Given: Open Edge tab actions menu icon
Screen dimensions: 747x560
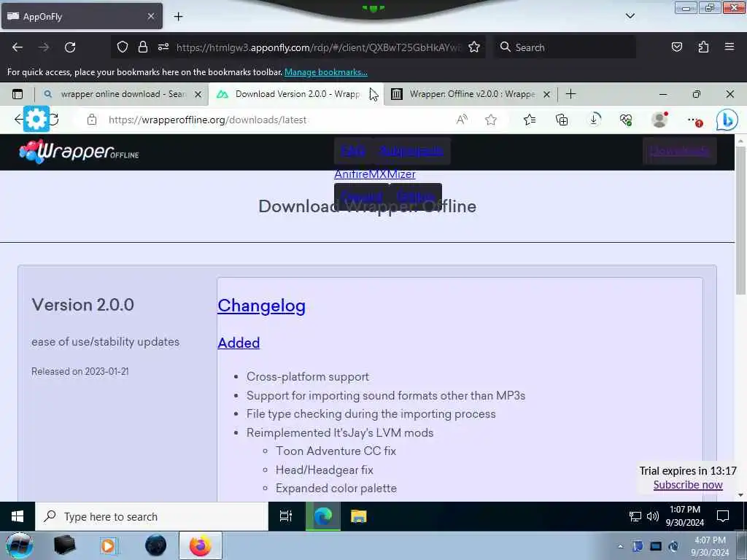Looking at the screenshot, I should (x=18, y=94).
